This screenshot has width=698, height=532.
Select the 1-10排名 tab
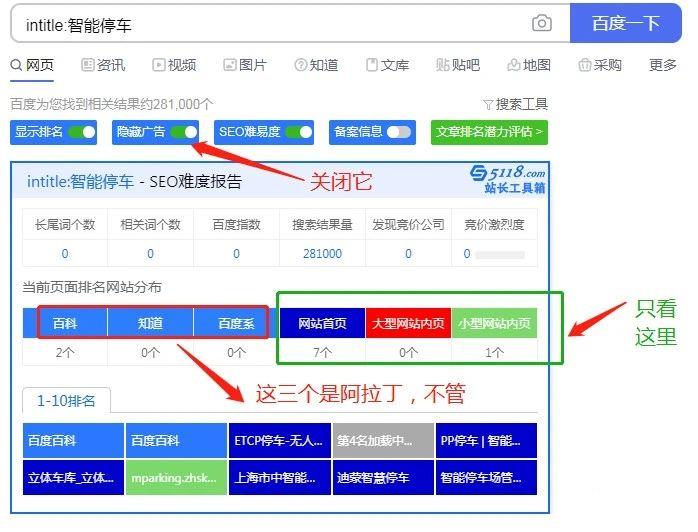[66, 401]
